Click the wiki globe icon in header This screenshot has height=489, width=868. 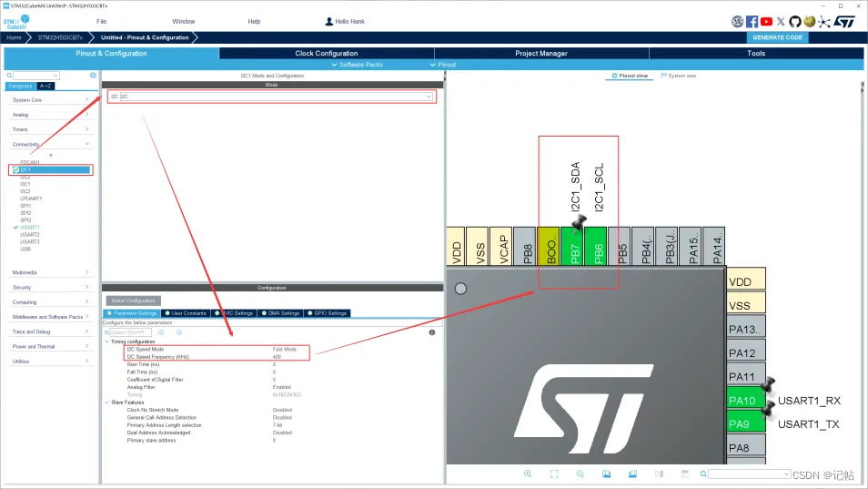coord(810,22)
